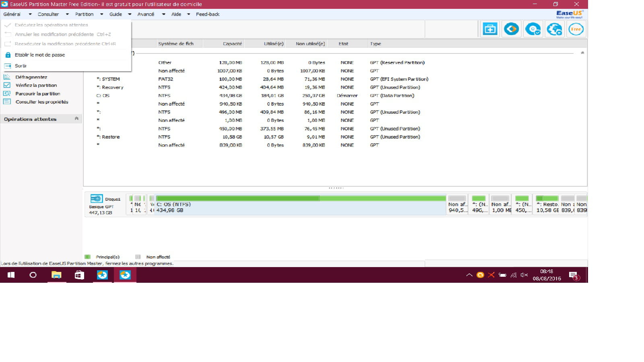Sort by Non utilisé(e) column header
The image size is (644, 362).
pyautogui.click(x=307, y=43)
